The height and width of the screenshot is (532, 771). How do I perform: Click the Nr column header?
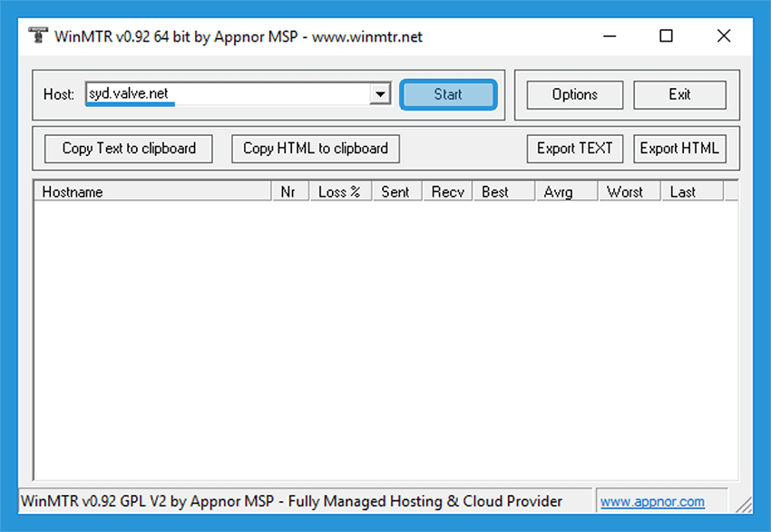(290, 191)
